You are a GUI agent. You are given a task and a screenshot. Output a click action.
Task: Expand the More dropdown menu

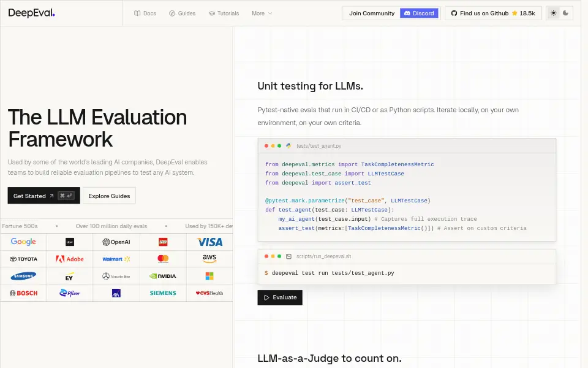click(262, 13)
